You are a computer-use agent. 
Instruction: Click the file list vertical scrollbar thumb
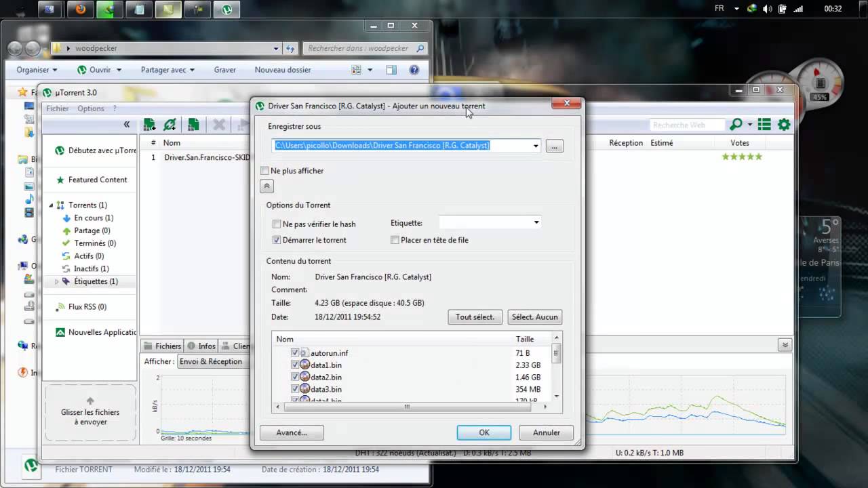557,352
